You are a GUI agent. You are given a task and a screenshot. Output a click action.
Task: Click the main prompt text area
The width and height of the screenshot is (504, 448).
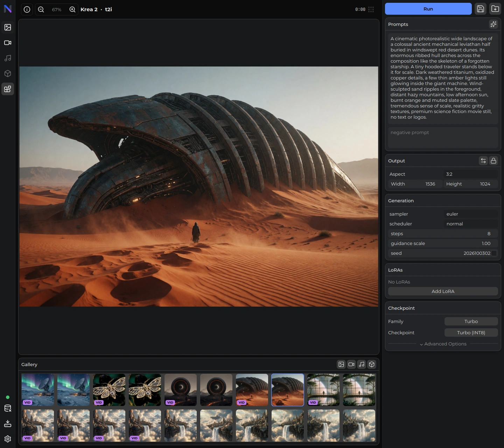443,78
